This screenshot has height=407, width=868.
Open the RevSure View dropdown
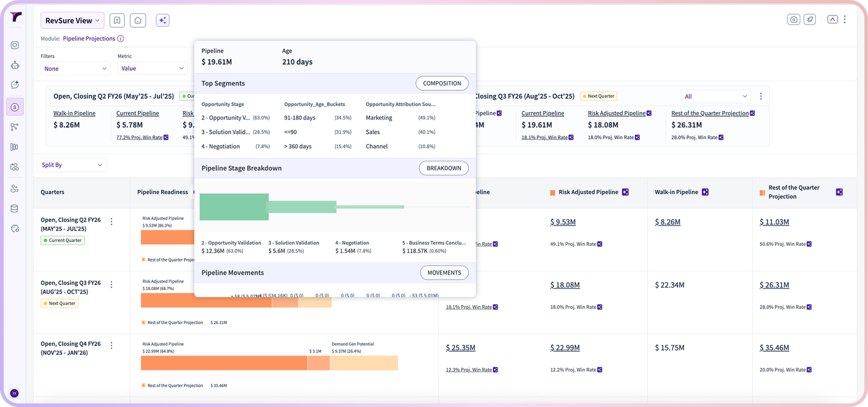click(x=72, y=20)
